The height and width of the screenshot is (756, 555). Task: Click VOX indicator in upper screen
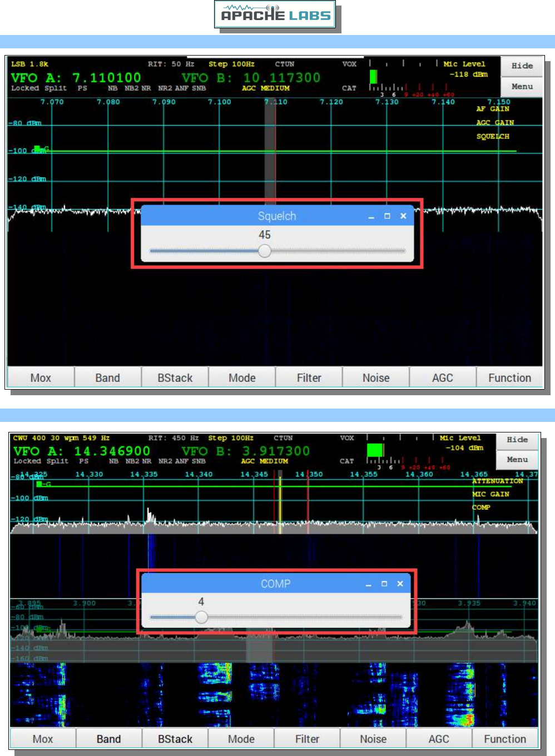[x=349, y=64]
